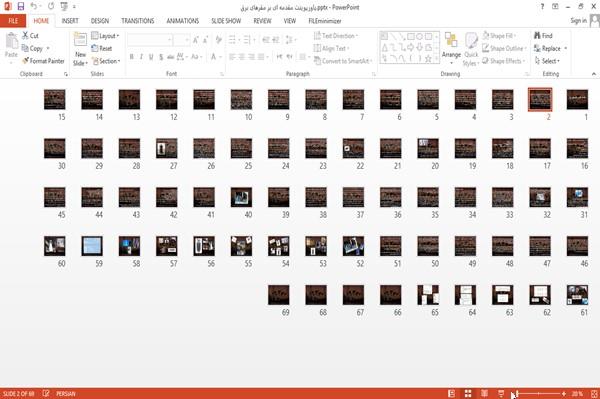Switch to the INSERT tab
Screen dimensions: 600x399
(70, 21)
